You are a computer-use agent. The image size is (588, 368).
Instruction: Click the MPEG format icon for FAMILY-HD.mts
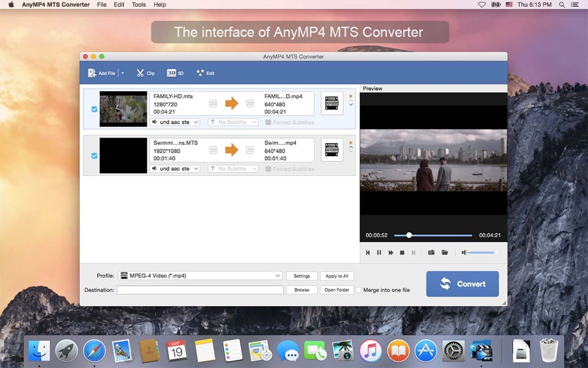coord(332,103)
